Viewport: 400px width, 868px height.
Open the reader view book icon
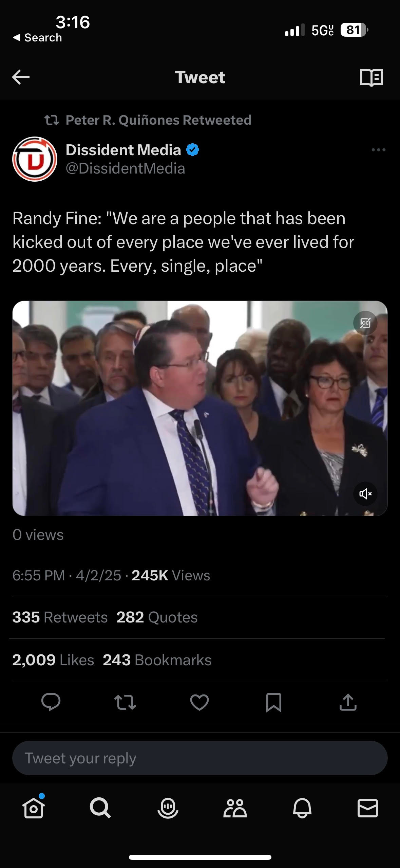371,77
